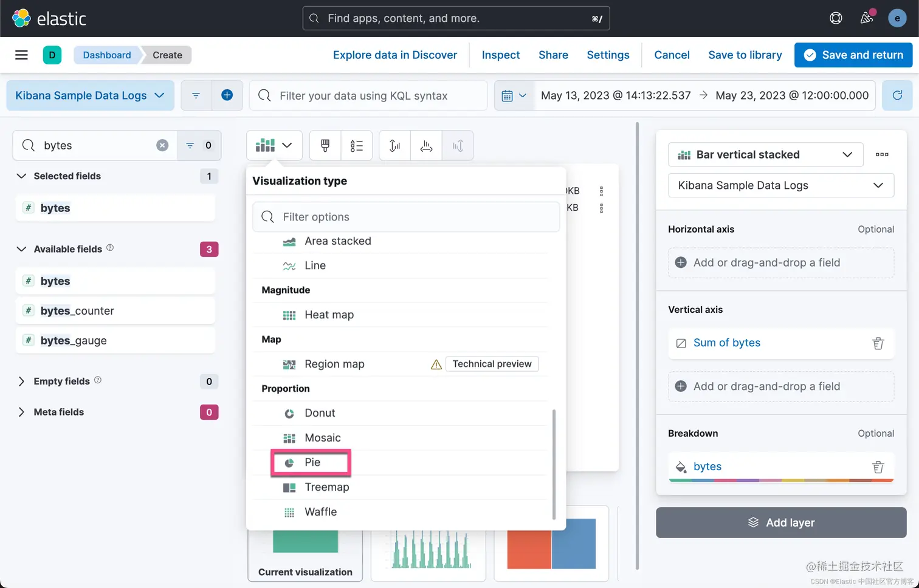Choose the Current visualization suggestion thumbnail
Viewport: 919px width, 588px height.
(x=305, y=556)
